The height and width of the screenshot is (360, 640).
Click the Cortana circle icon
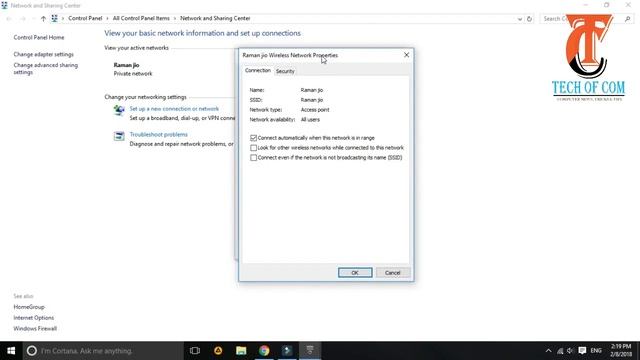tap(32, 351)
